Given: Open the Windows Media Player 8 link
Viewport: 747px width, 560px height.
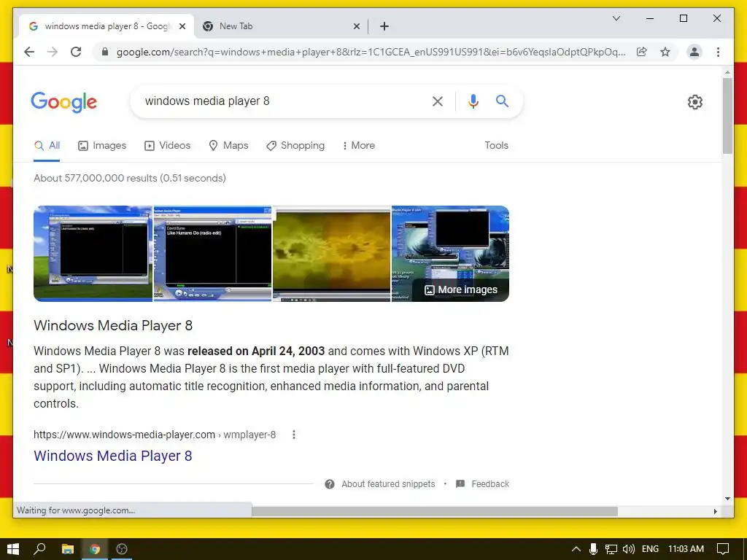Looking at the screenshot, I should tap(113, 456).
